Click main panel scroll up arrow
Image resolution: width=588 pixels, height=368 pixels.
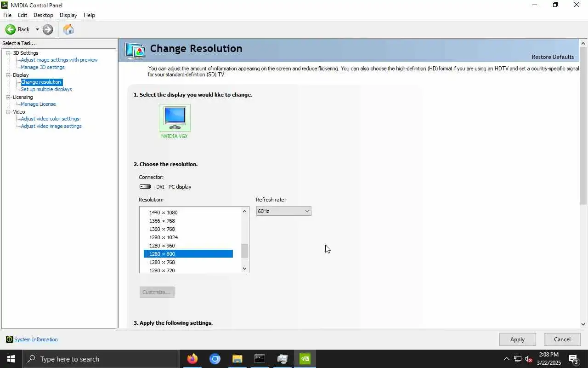[583, 43]
